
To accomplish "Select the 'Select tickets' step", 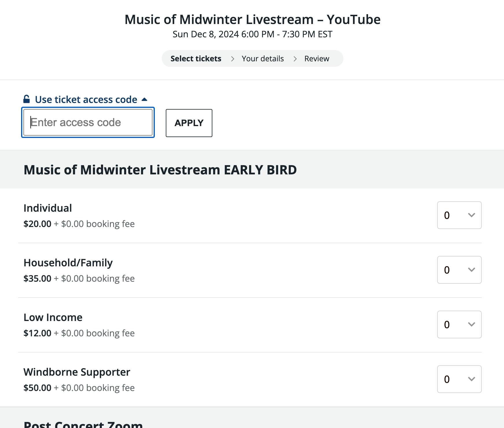I will click(x=196, y=59).
